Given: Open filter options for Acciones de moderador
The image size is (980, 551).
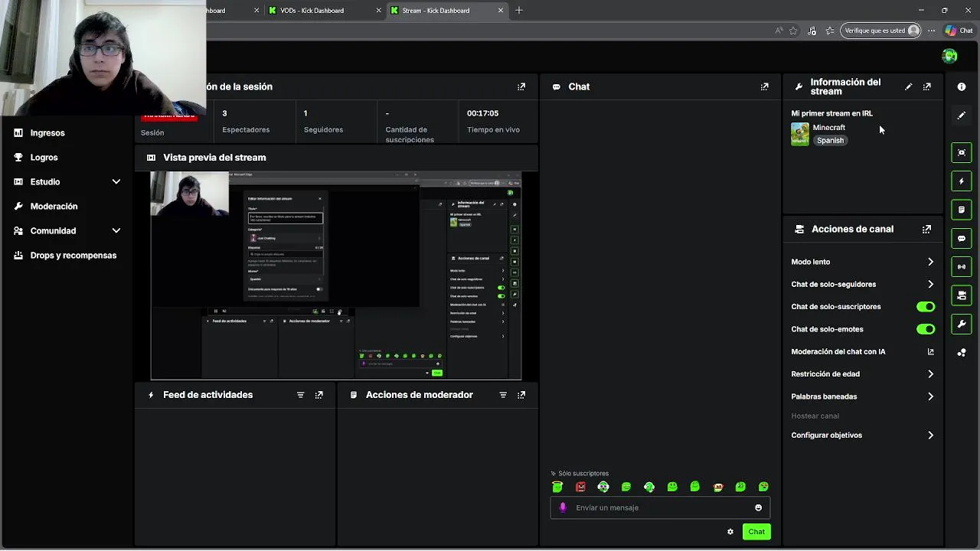Looking at the screenshot, I should 503,395.
